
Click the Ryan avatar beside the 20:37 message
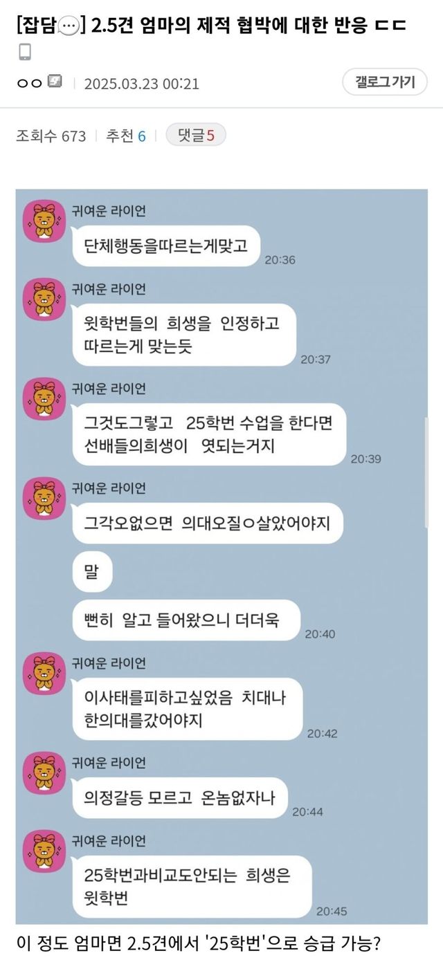pos(45,299)
